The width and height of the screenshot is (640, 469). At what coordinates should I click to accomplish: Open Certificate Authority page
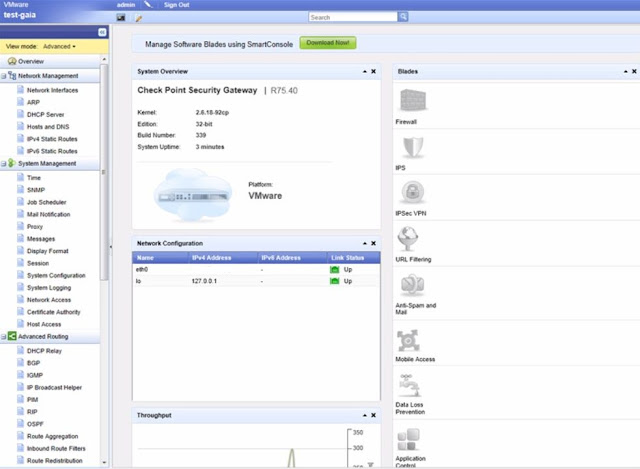pos(53,312)
